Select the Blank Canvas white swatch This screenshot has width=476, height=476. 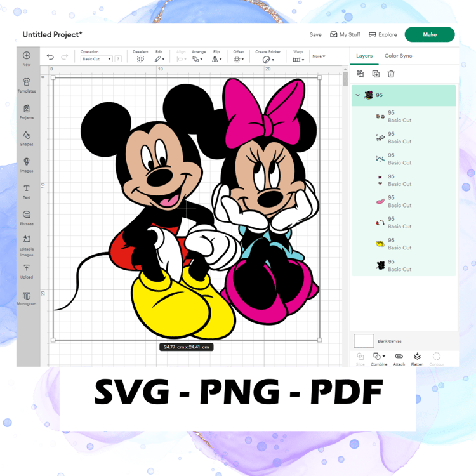pos(364,341)
